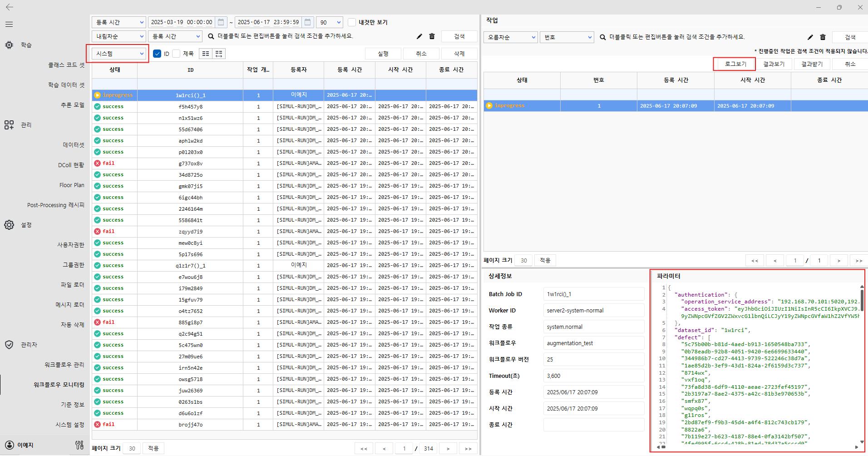
Task: Open the hamburger menu icon
Action: coord(9,25)
